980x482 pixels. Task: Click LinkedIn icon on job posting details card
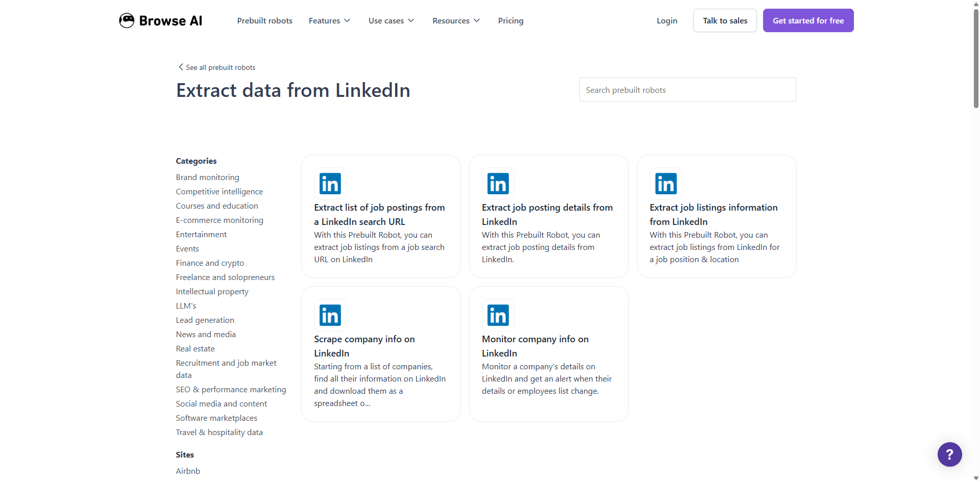(x=498, y=184)
